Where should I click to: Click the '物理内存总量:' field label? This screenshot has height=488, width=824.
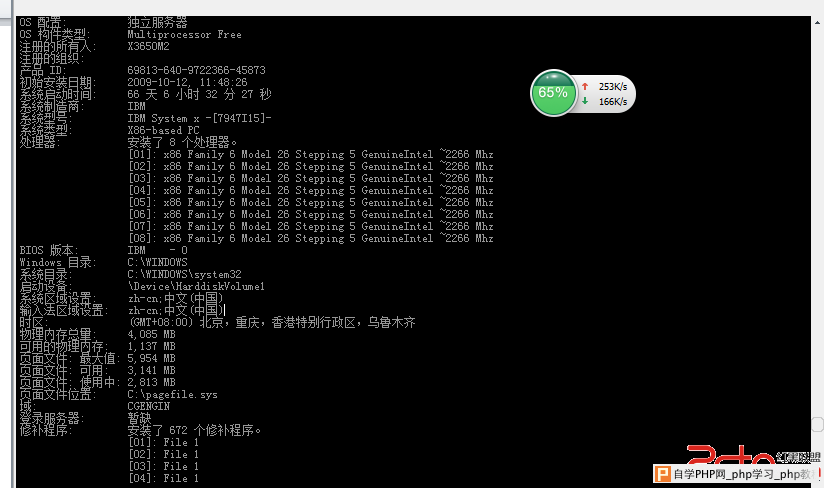(x=58, y=335)
